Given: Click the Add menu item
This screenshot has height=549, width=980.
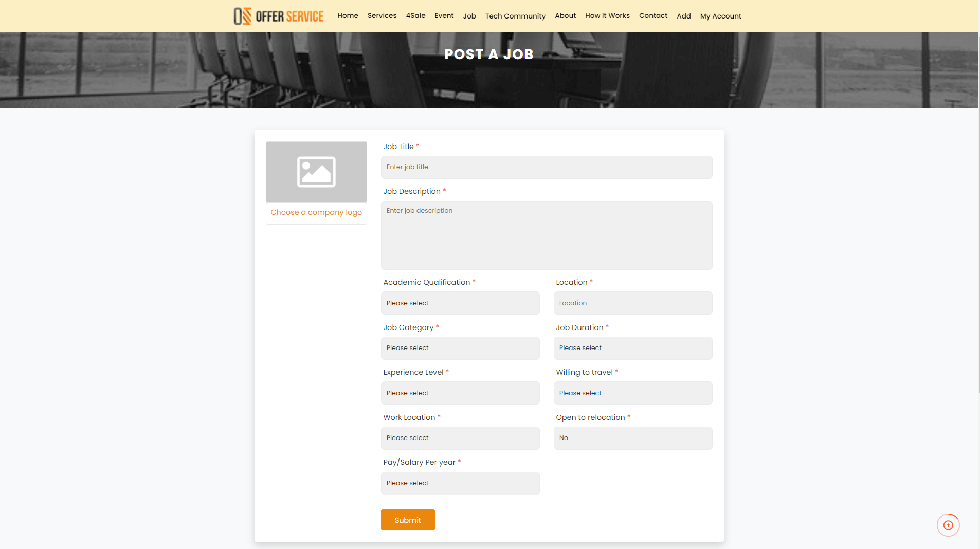Looking at the screenshot, I should [683, 16].
